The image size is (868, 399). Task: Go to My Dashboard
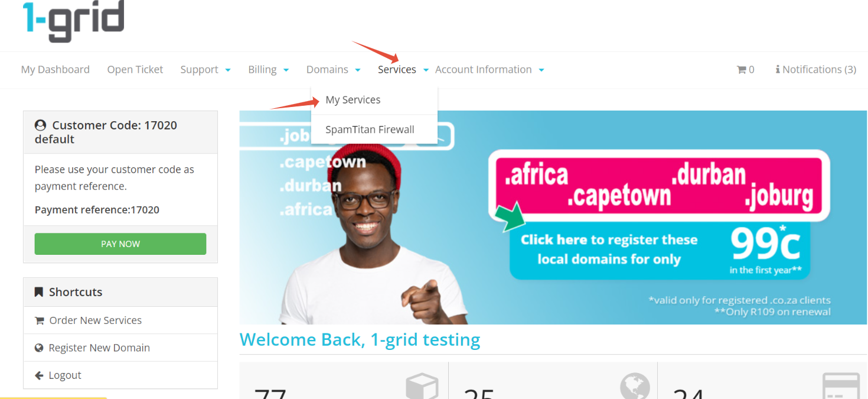56,70
